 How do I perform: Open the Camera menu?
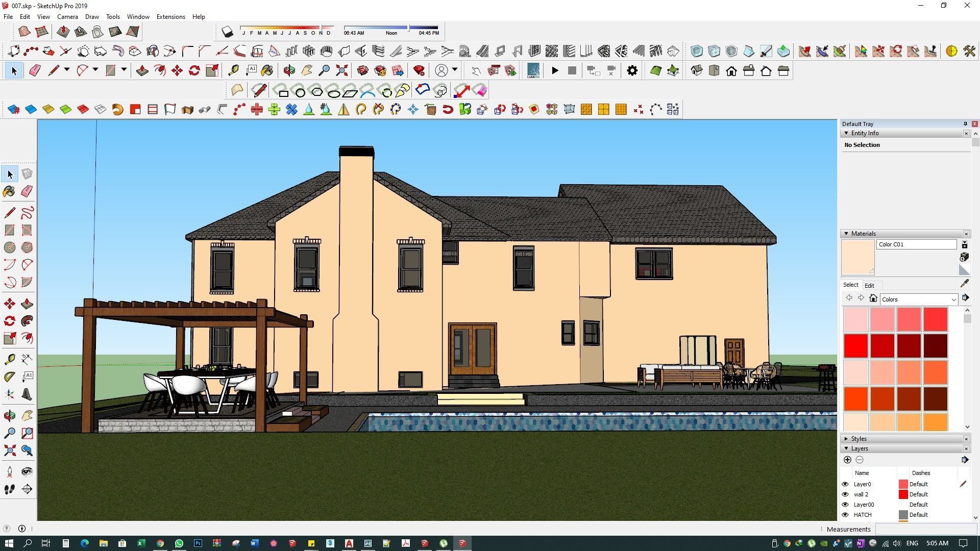67,16
